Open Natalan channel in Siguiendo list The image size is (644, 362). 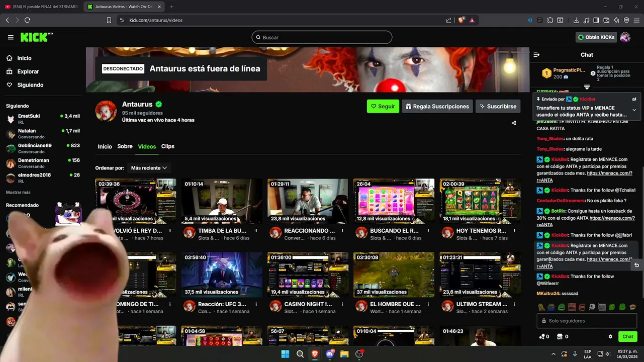coord(43,134)
